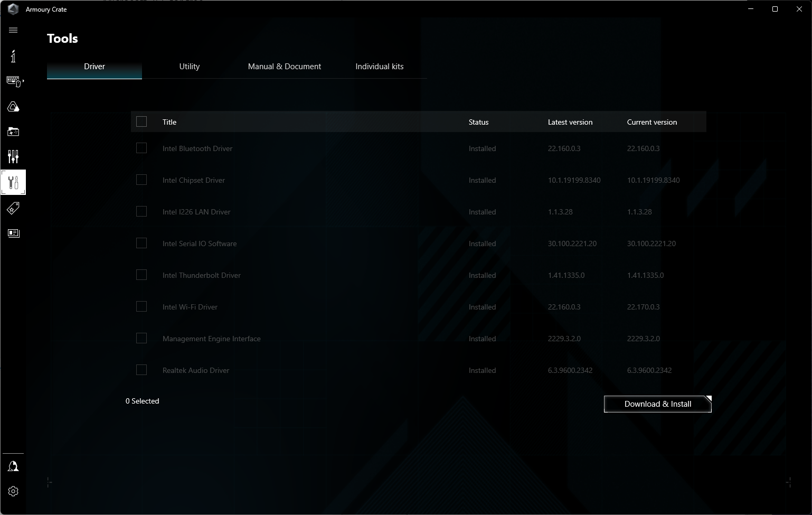Image resolution: width=812 pixels, height=515 pixels.
Task: Open the Device keyboard sidebar icon
Action: 13,81
